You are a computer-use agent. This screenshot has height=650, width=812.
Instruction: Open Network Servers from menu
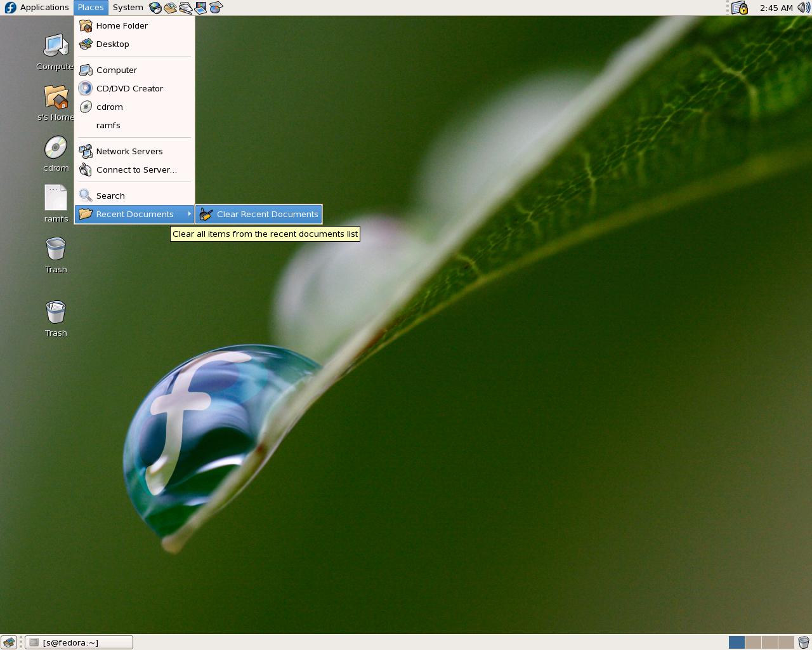pyautogui.click(x=134, y=151)
